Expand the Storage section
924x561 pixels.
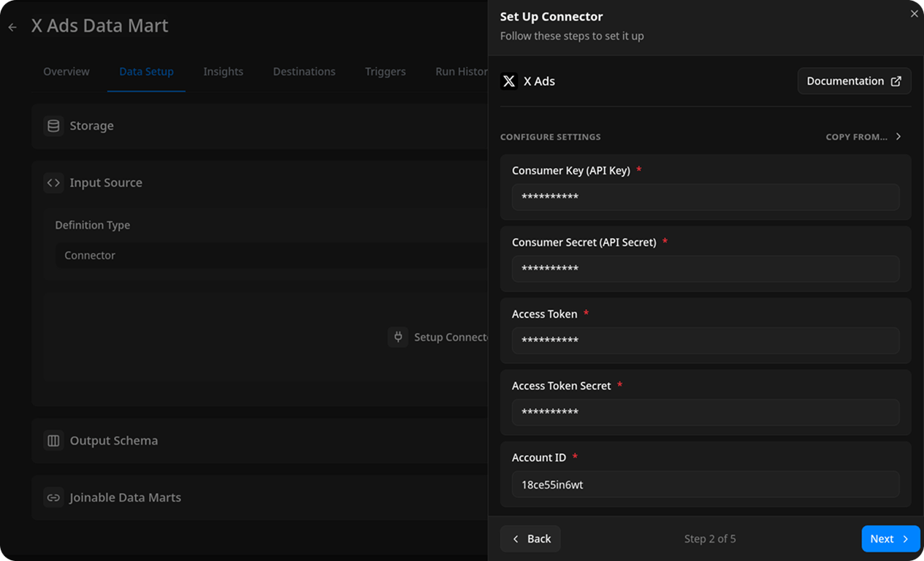coord(259,126)
